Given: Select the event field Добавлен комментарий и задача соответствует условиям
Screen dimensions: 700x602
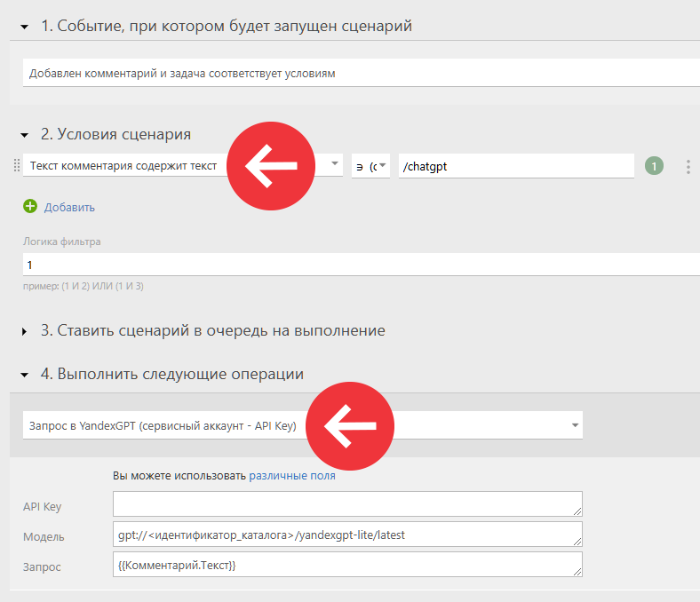Looking at the screenshot, I should click(x=362, y=73).
